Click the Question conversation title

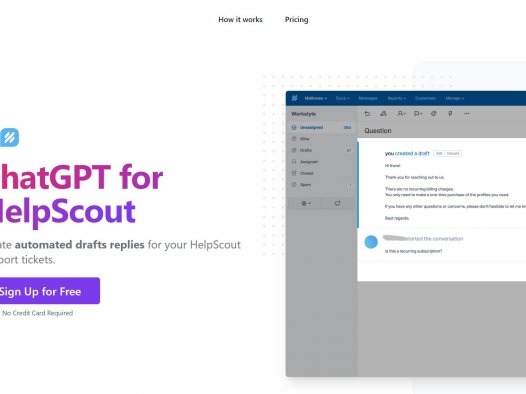point(378,131)
